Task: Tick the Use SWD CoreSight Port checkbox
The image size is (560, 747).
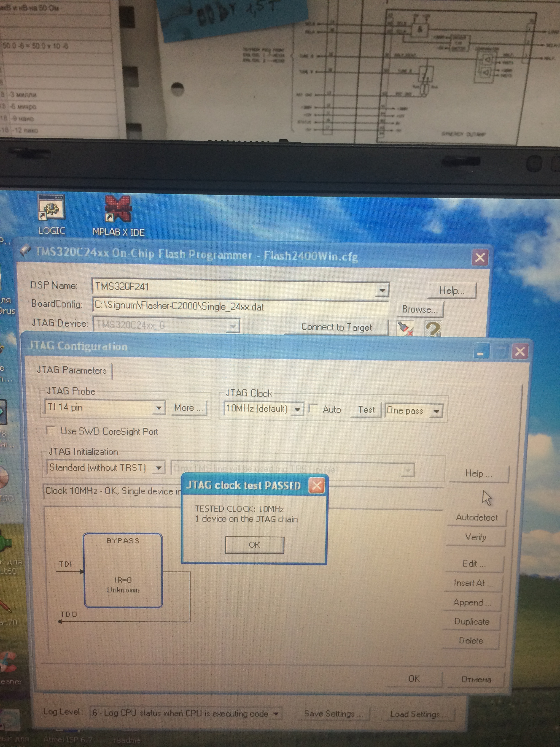Action: point(51,430)
